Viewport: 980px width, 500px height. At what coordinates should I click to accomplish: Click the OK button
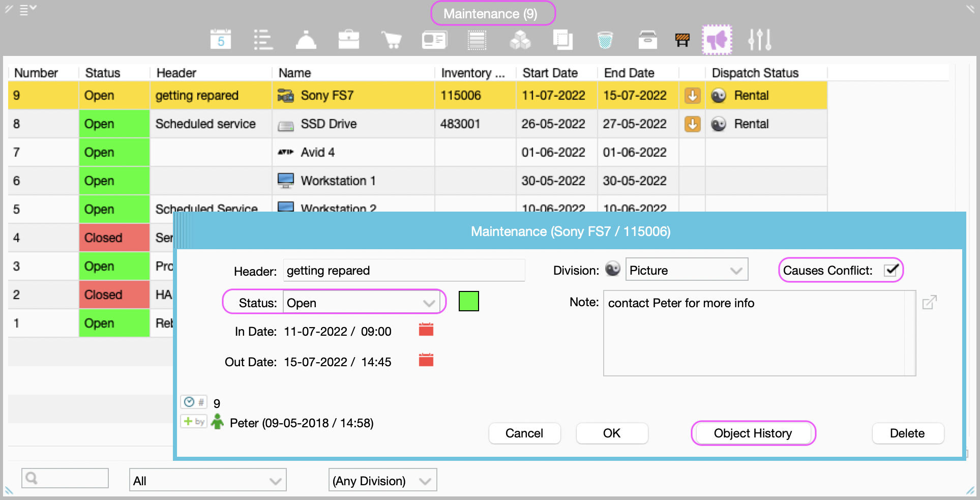click(x=612, y=433)
